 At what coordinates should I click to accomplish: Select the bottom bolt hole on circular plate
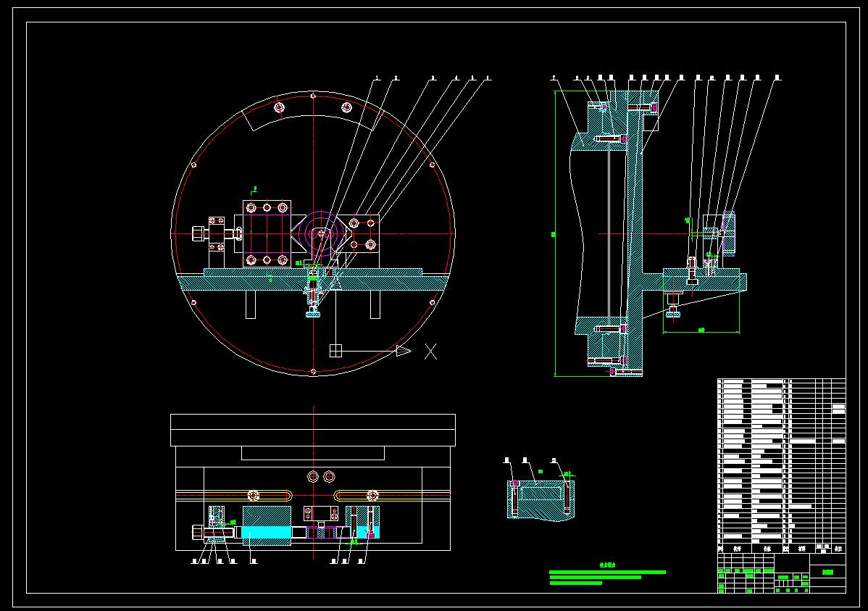[x=313, y=371]
